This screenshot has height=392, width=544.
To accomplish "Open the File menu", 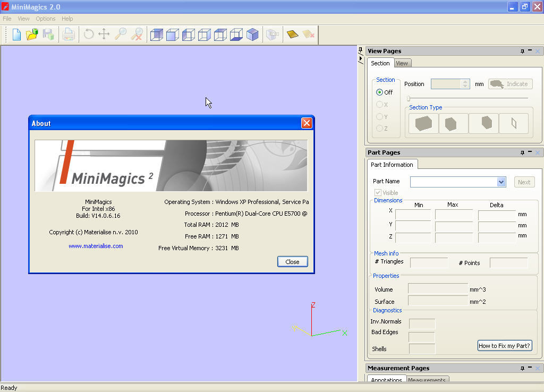I will tap(7, 19).
